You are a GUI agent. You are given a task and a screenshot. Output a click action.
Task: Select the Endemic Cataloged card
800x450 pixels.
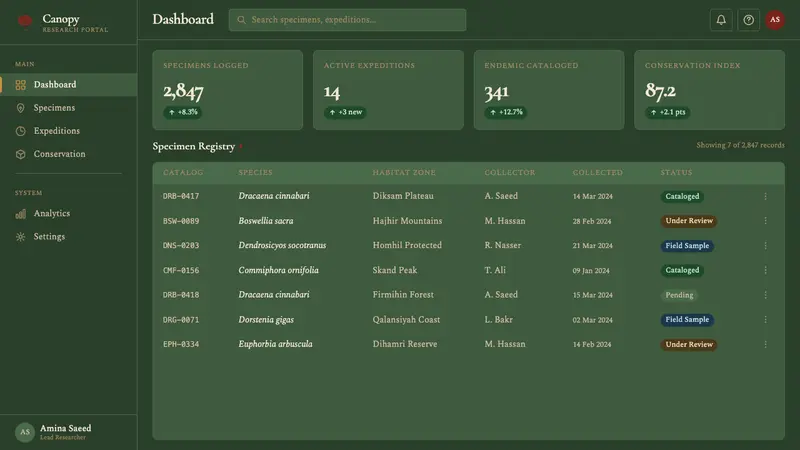(549, 90)
